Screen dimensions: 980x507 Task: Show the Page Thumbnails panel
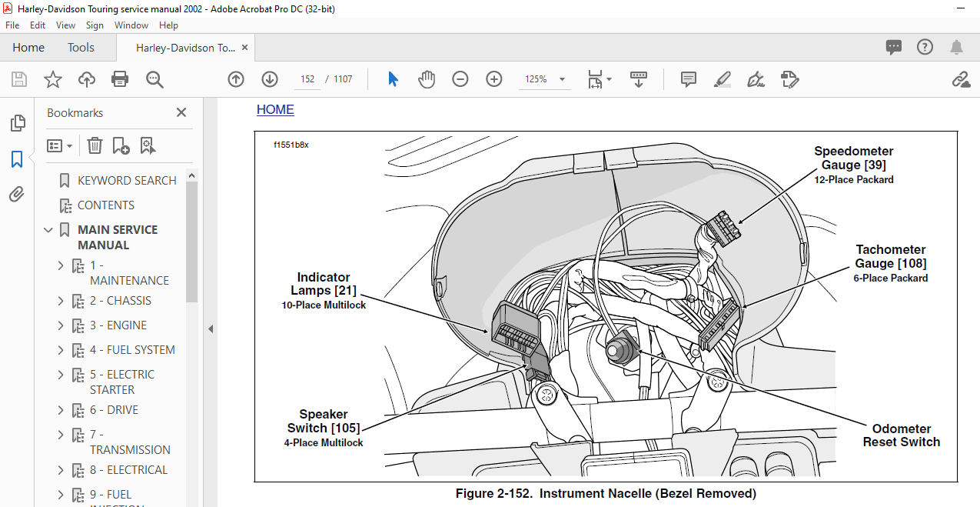[17, 123]
